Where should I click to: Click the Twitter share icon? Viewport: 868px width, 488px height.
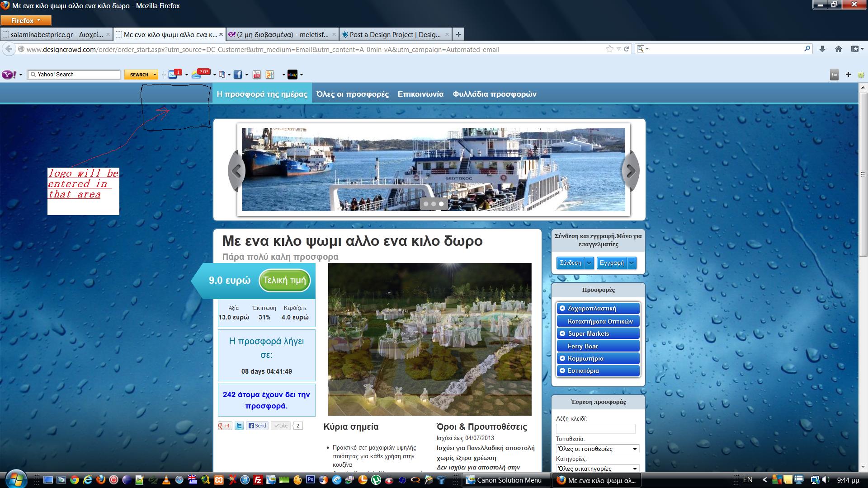[x=239, y=426]
